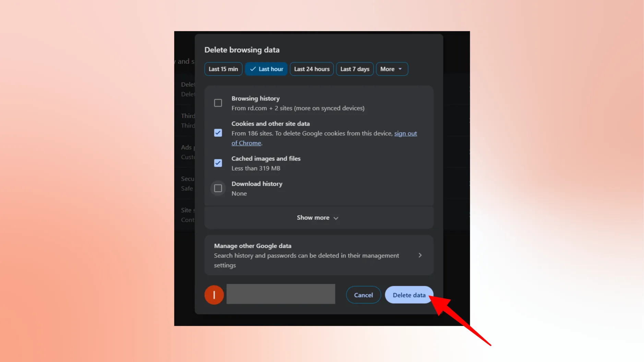Screen dimensions: 644x362
Task: Uncheck Cookies and other site data
Action: point(218,133)
